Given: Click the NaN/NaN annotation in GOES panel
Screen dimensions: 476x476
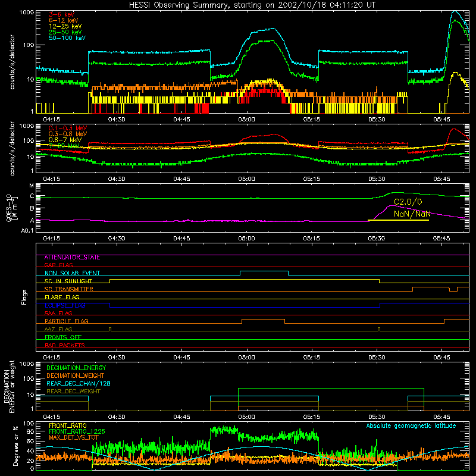Looking at the screenshot, I should (x=412, y=214).
